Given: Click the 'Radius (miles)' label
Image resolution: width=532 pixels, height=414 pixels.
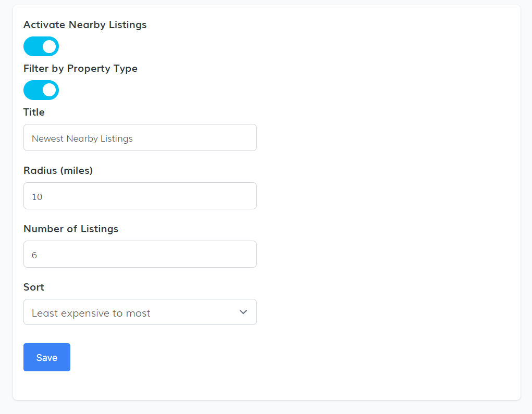Looking at the screenshot, I should pyautogui.click(x=58, y=170).
